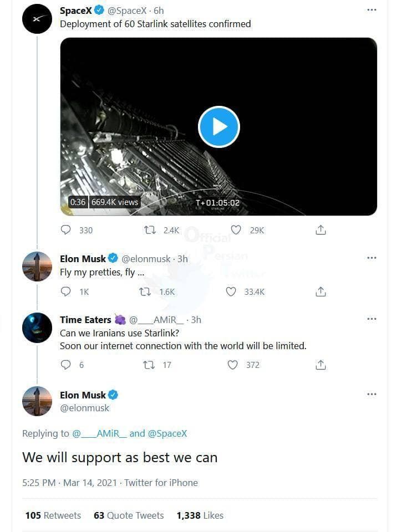Open more options on SpaceX tweet
397x532 pixels.
coord(371,11)
